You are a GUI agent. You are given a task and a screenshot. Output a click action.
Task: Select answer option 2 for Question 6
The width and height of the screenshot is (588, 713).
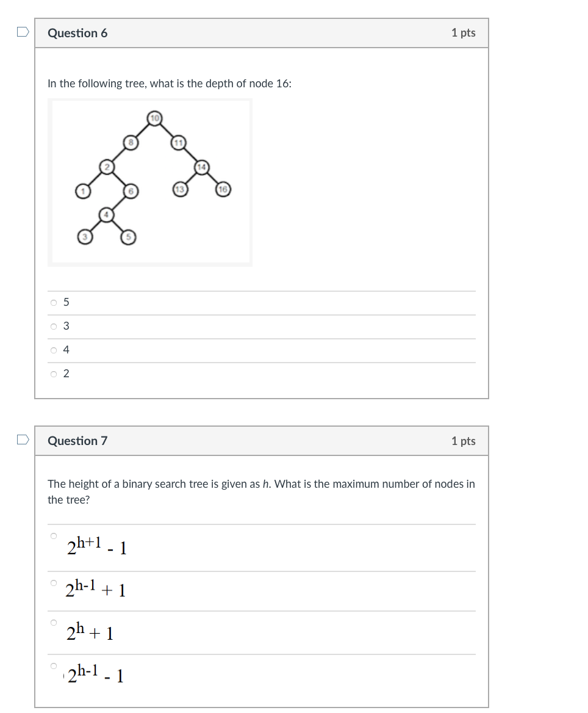(x=54, y=373)
